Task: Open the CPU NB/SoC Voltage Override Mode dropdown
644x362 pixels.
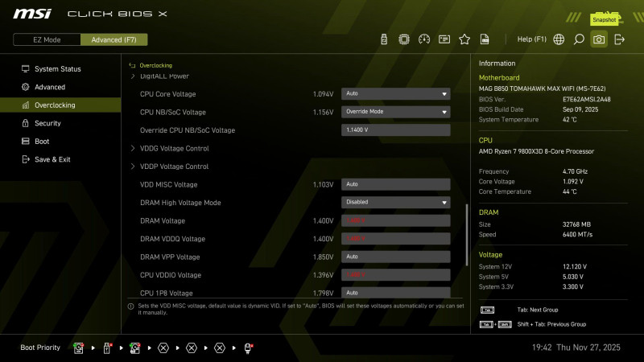Action: point(395,112)
